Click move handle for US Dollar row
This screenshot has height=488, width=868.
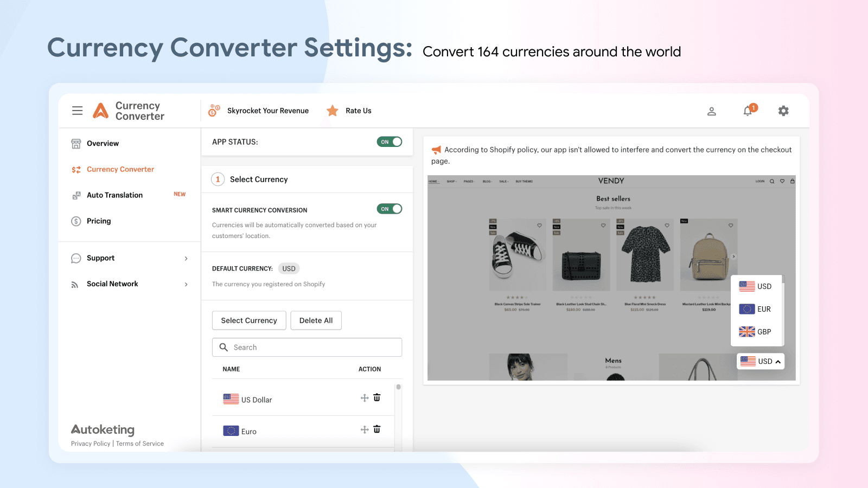(x=365, y=398)
